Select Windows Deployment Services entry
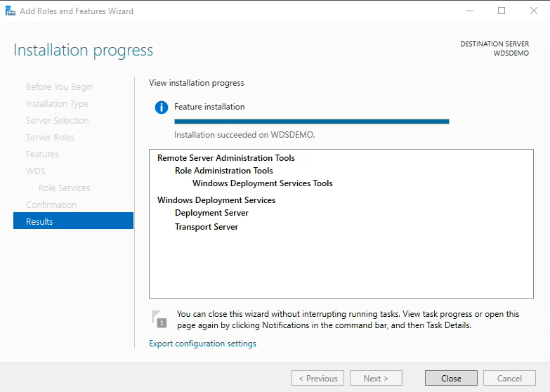 tap(216, 200)
